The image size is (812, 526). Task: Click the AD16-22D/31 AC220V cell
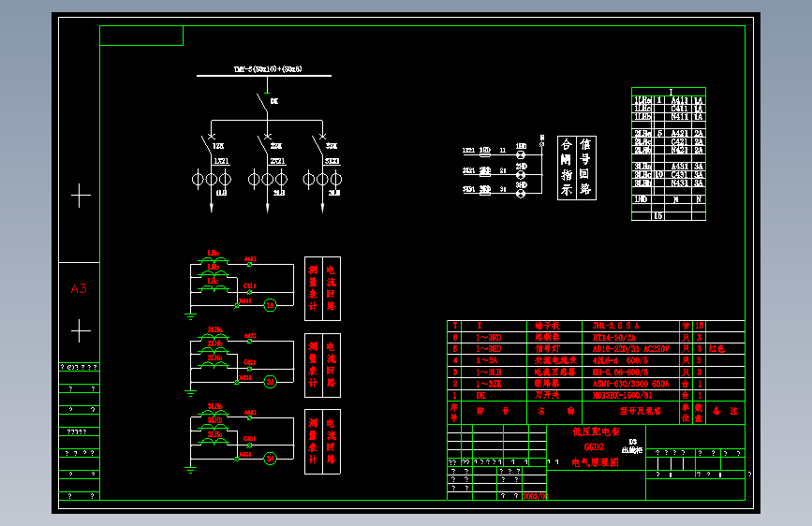click(x=630, y=349)
